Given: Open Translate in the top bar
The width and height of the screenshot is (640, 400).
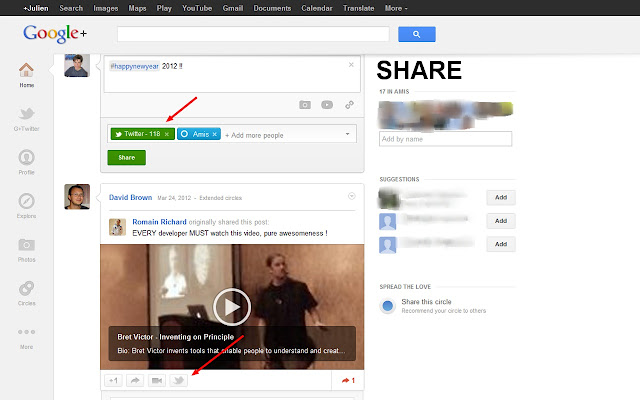Looking at the screenshot, I should coord(358,8).
